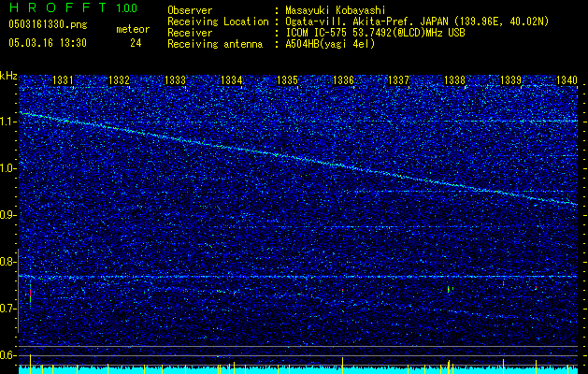Click the cyan power level bar at bottom
Viewport: 588px width, 374px height.
pos(298,370)
